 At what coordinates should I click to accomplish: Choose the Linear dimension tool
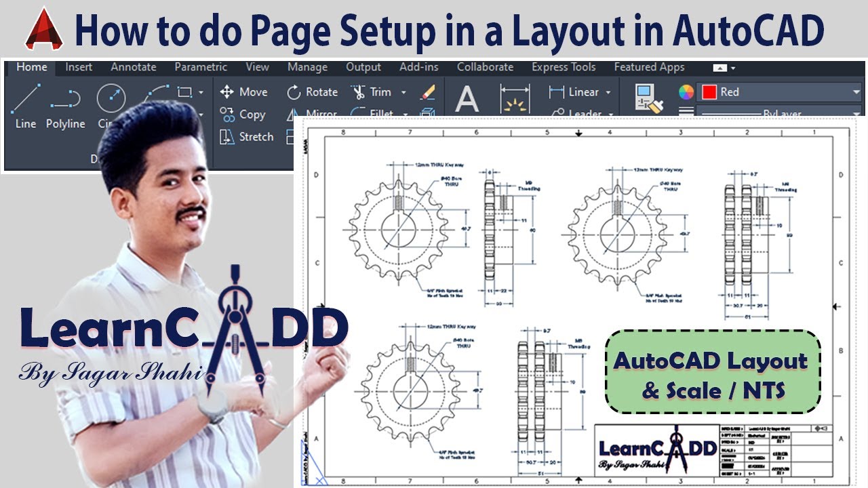click(x=574, y=92)
